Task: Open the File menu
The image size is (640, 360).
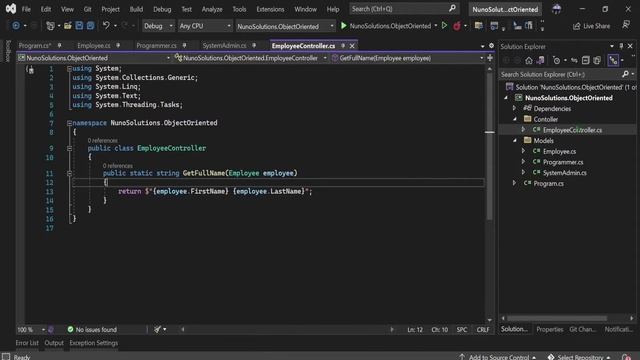Action: coord(26,9)
